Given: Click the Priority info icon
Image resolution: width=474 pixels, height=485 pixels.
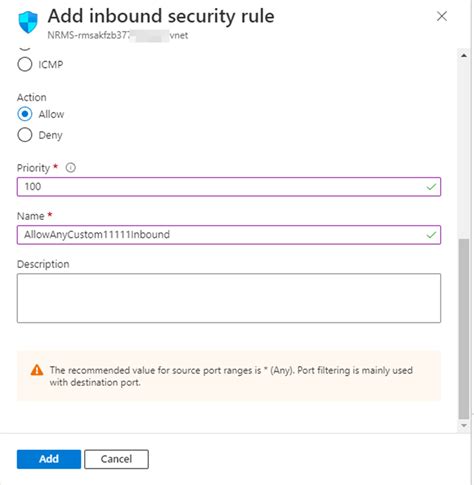Looking at the screenshot, I should pos(70,167).
